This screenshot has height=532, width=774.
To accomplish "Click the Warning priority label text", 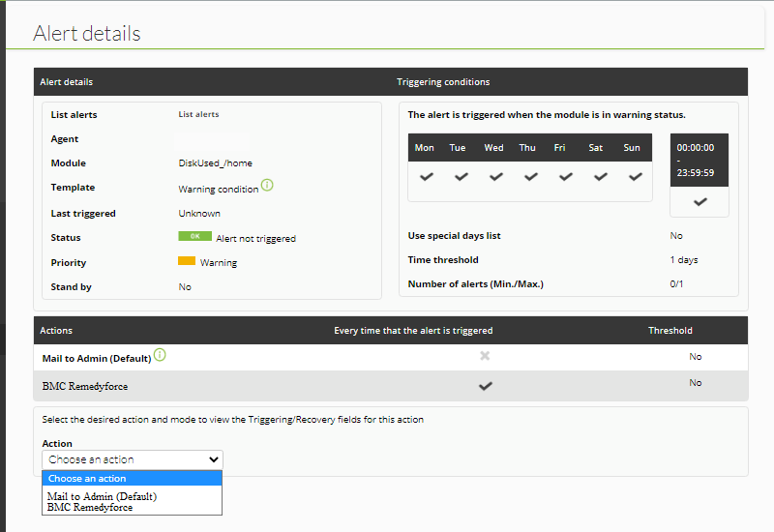I will [x=219, y=262].
